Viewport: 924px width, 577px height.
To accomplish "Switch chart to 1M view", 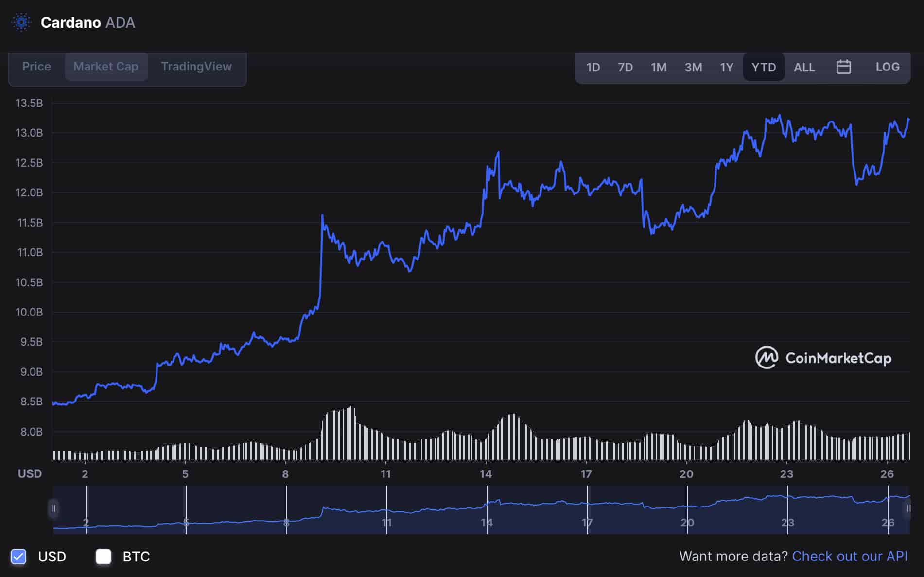I will point(659,68).
